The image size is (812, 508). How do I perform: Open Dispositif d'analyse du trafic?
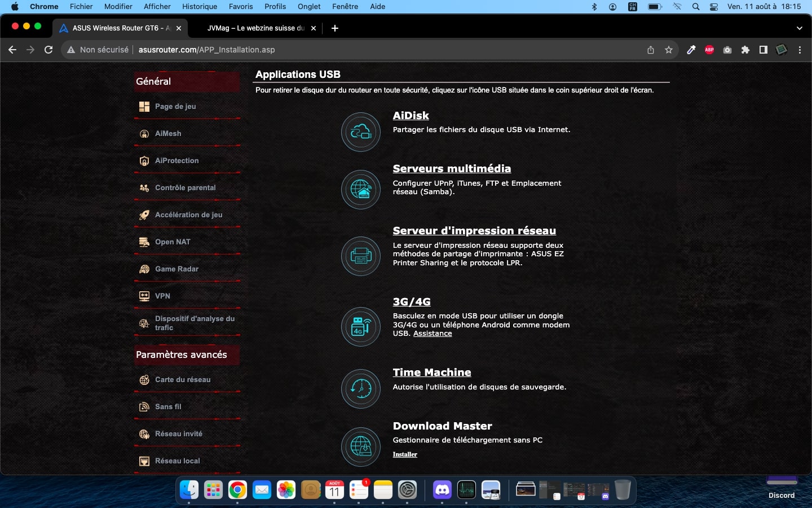point(187,323)
